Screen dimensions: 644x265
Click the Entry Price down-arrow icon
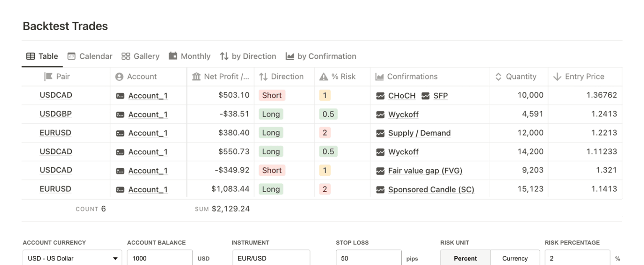(557, 77)
